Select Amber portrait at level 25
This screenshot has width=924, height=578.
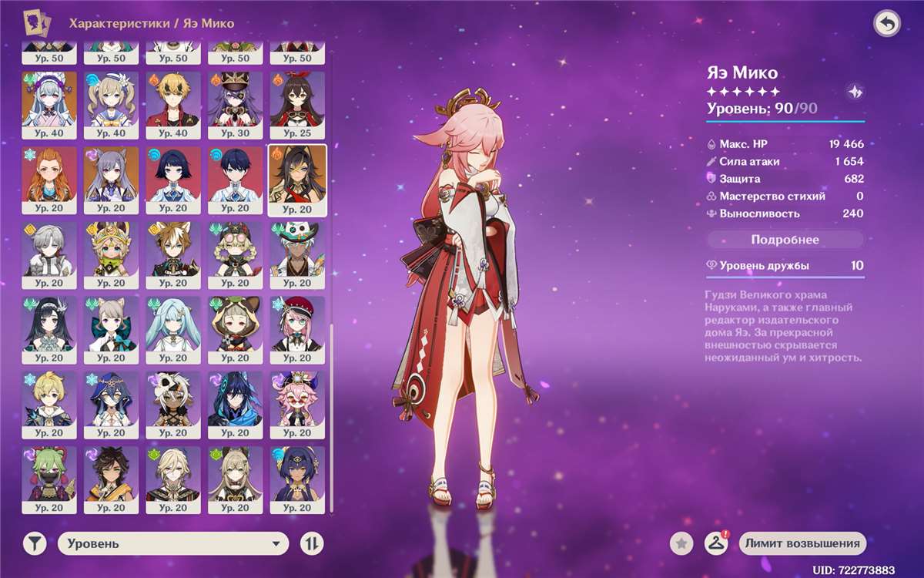tap(297, 106)
